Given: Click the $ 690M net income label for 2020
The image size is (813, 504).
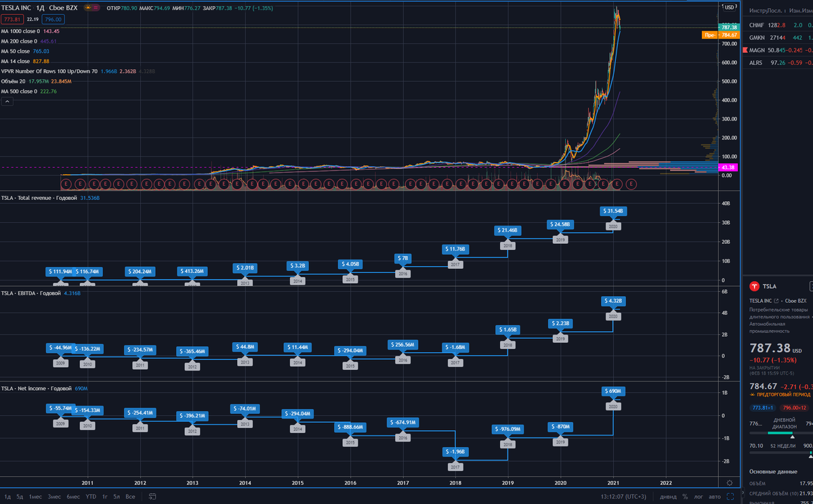Looking at the screenshot, I should point(613,391).
